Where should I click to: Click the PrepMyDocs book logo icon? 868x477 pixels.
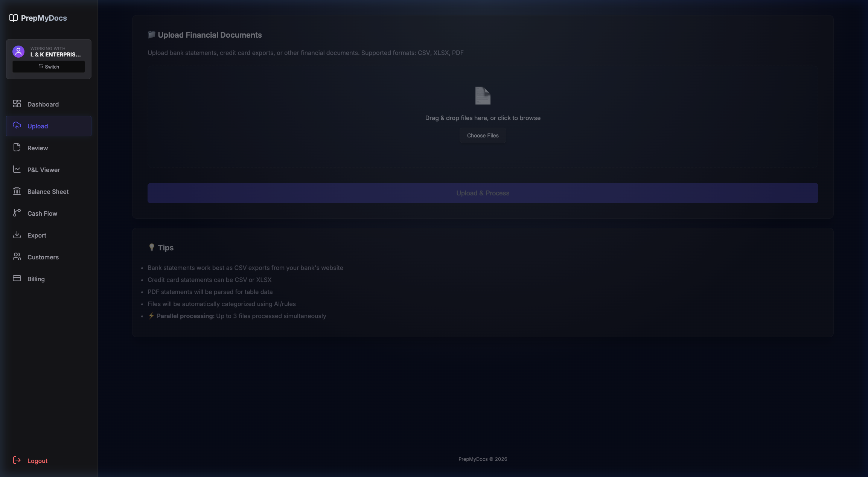(x=14, y=18)
